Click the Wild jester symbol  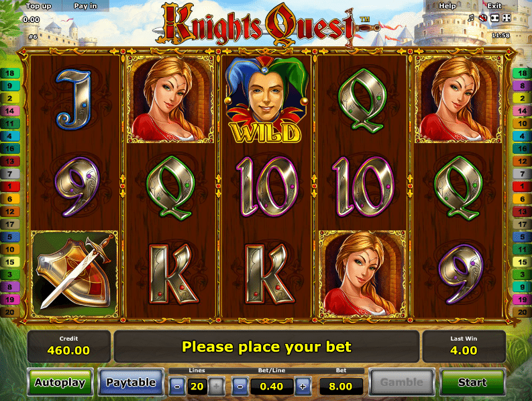pos(266,99)
